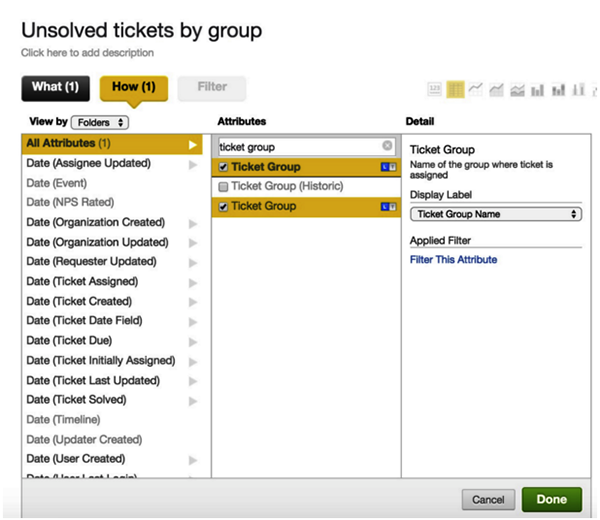600x520 pixels.
Task: Click the Filter This Attribute link
Action: [x=453, y=260]
